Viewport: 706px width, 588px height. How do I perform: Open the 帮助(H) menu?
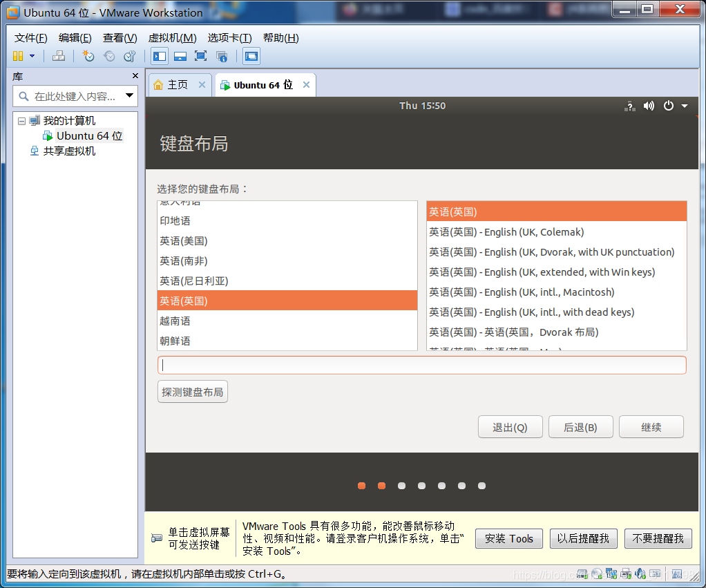[x=281, y=38]
